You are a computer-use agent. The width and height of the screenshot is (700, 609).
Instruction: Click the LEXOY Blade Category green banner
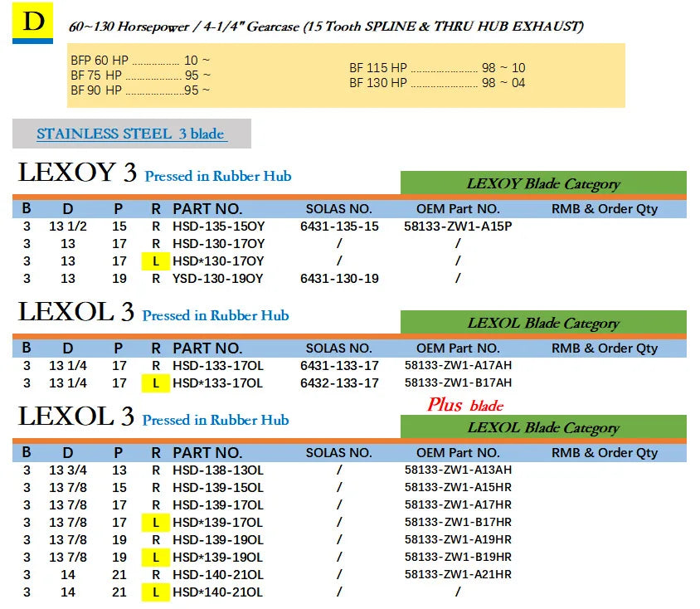point(543,183)
